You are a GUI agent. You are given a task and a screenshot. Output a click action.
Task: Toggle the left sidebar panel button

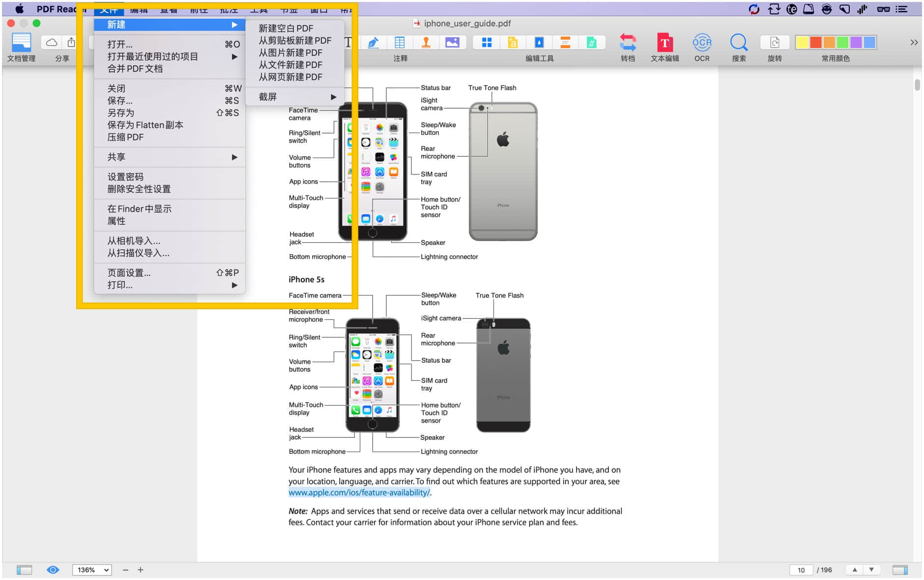pos(24,570)
